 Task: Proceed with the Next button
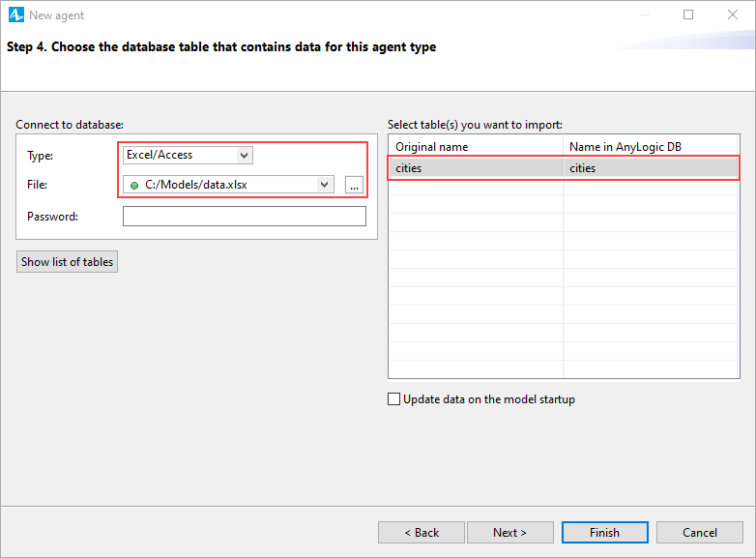click(510, 533)
